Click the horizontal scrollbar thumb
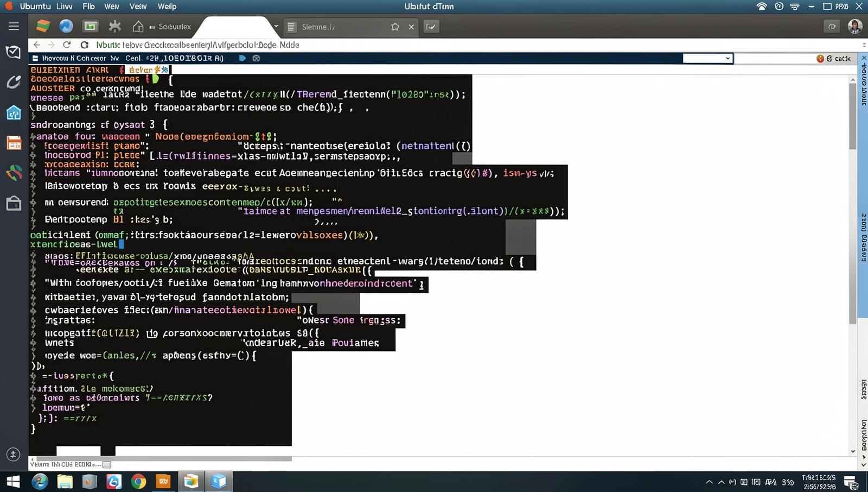Screen dimensions: 868x492 (x=164, y=459)
